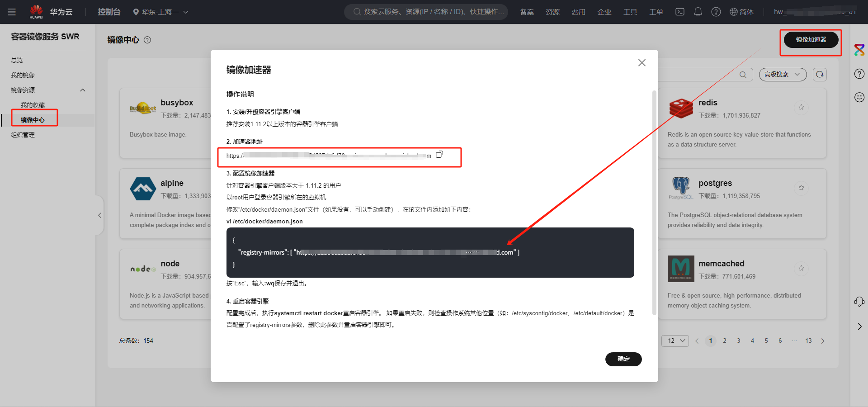
Task: Open the node image title
Action: (x=170, y=264)
